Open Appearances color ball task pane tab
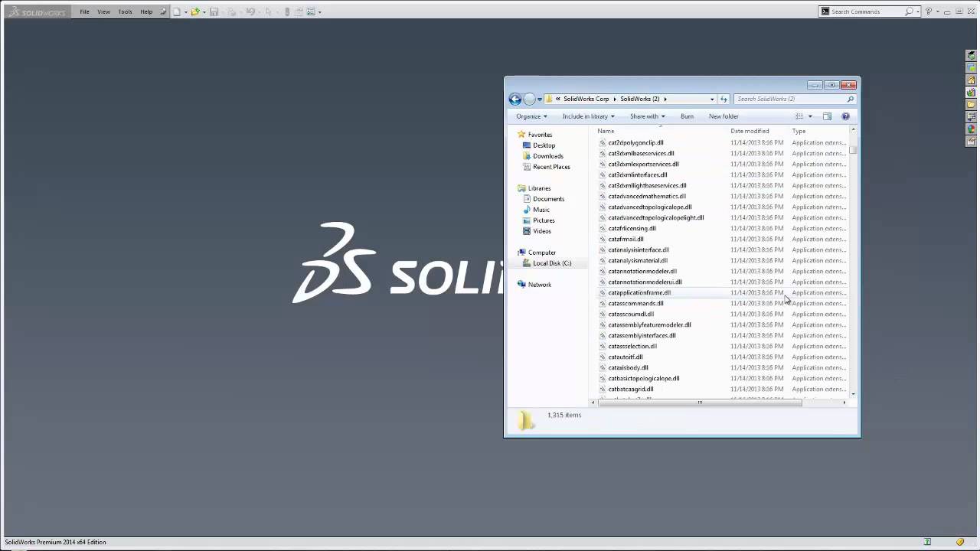 tap(971, 129)
